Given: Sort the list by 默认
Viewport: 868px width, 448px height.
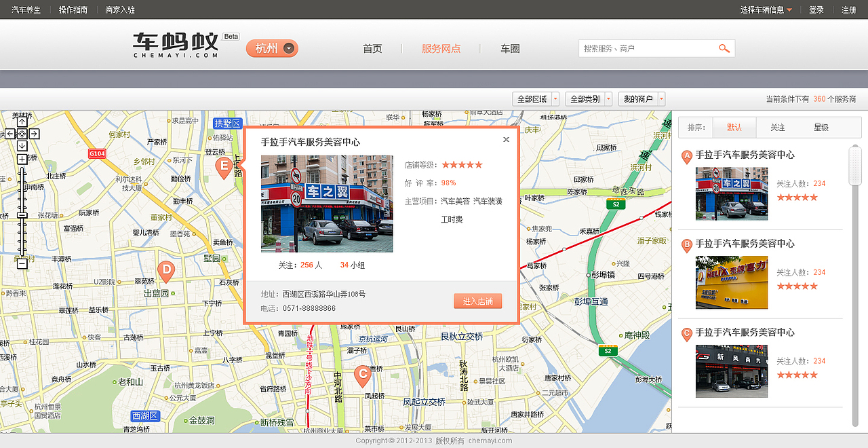Looking at the screenshot, I should click(734, 128).
